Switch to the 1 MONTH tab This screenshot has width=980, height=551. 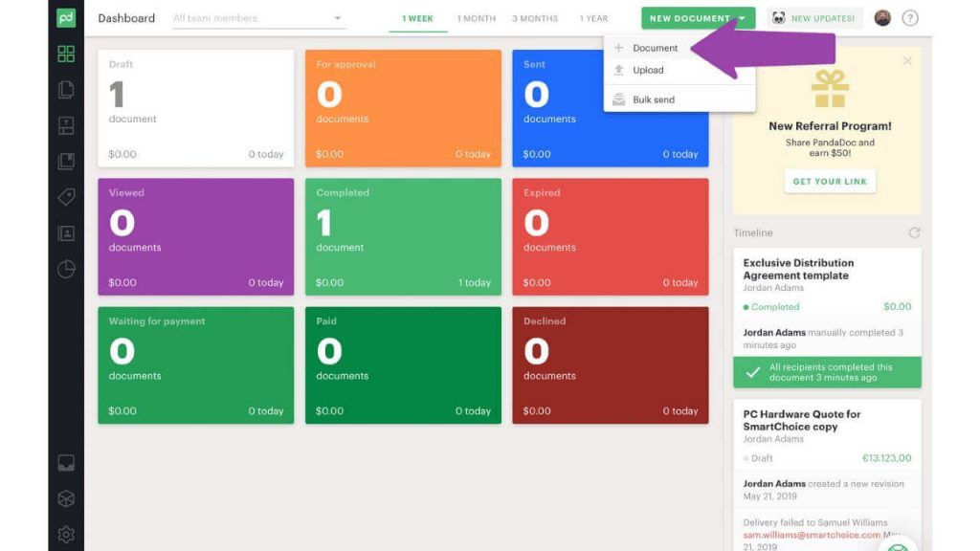click(477, 19)
